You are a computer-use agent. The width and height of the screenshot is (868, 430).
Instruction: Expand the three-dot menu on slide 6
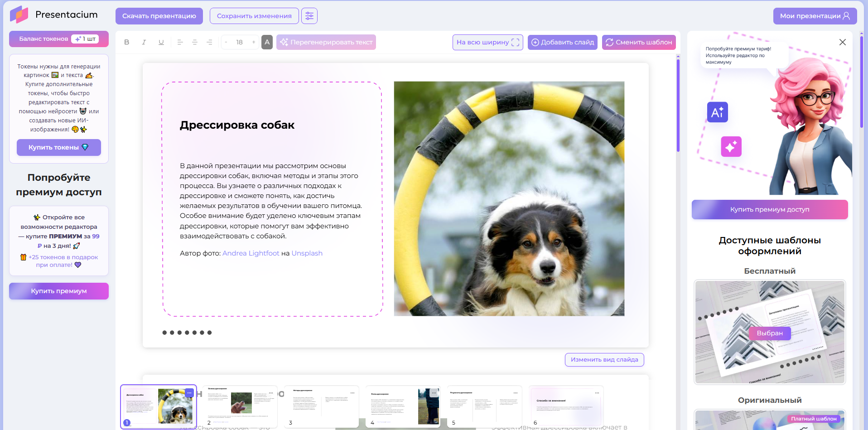(597, 393)
